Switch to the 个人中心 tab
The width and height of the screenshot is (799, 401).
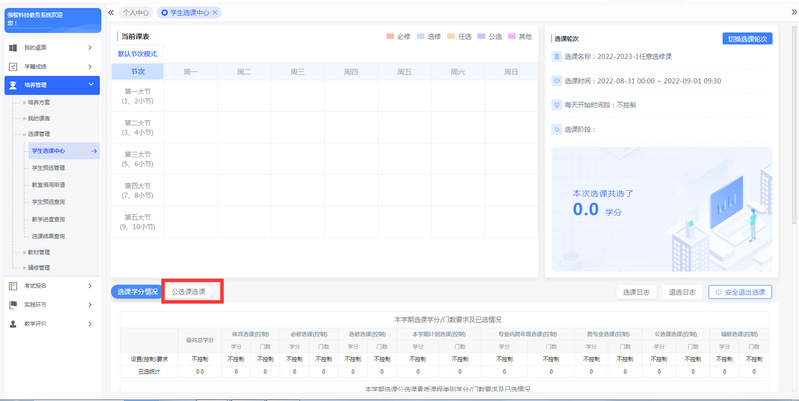click(x=136, y=12)
